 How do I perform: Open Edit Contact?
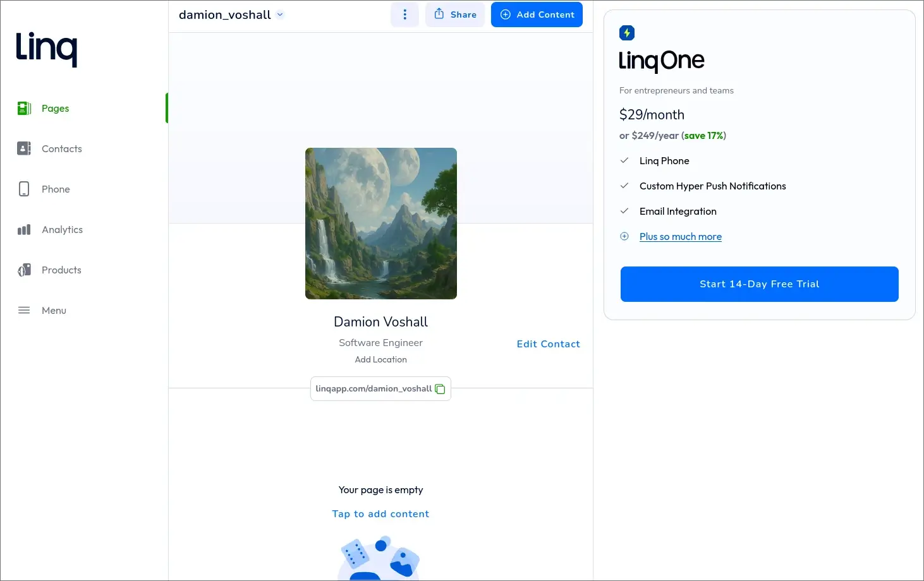coord(548,344)
